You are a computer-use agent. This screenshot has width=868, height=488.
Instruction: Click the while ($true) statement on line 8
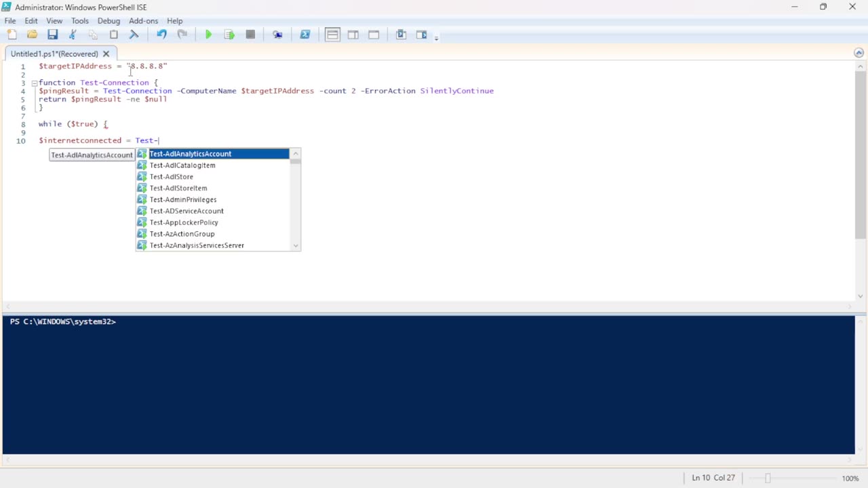coord(73,124)
